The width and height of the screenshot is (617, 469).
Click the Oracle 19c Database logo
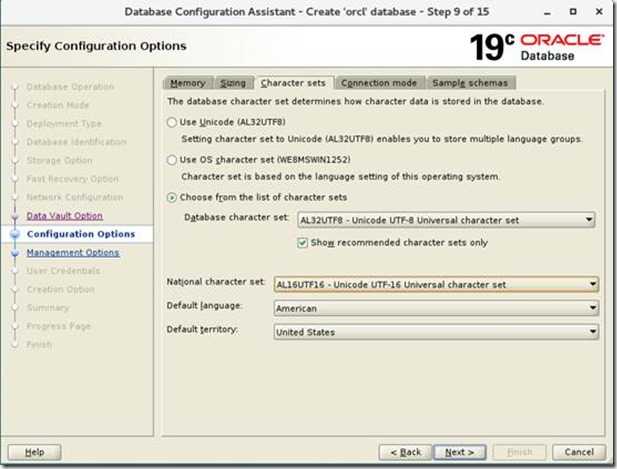click(x=537, y=47)
